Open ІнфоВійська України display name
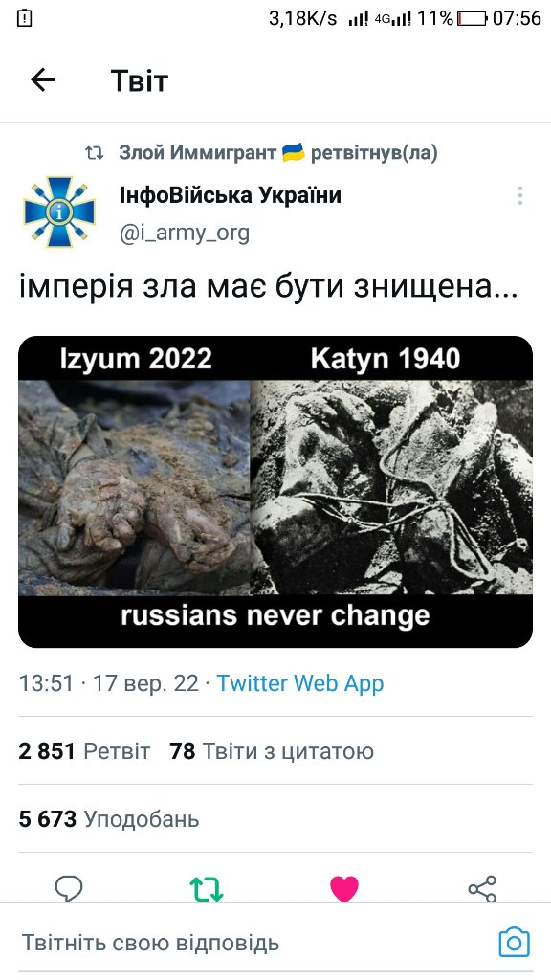 click(x=231, y=195)
